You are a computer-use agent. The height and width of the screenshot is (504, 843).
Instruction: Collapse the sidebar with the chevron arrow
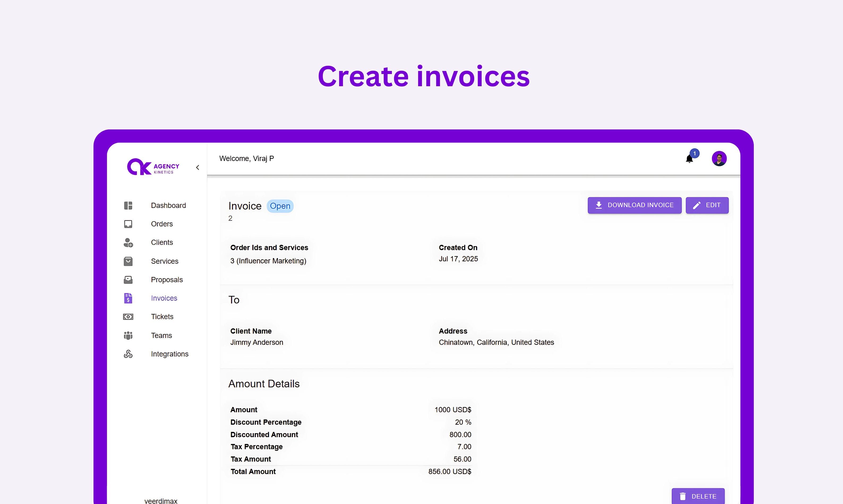click(198, 167)
